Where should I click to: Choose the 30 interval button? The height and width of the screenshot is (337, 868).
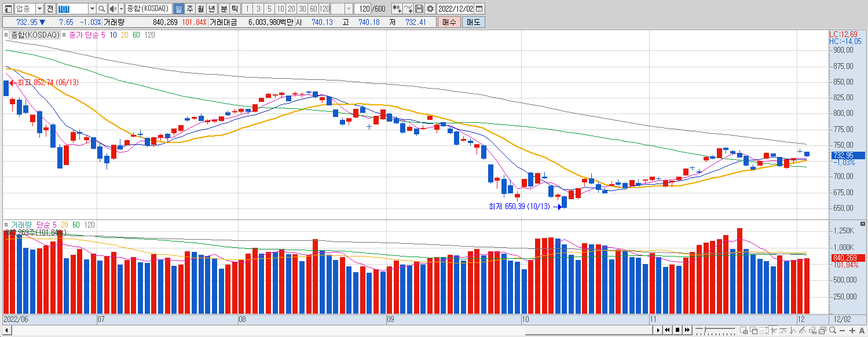pyautogui.click(x=302, y=9)
